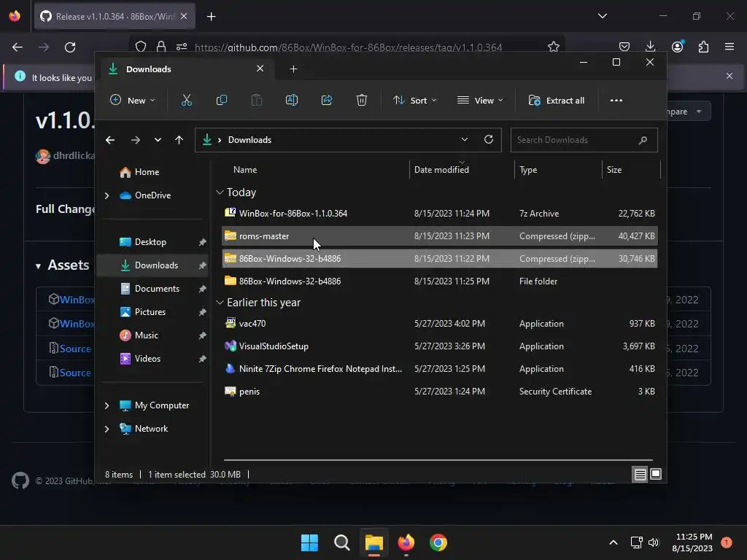The width and height of the screenshot is (747, 560).
Task: Go back in Firefox browser
Action: click(x=18, y=47)
